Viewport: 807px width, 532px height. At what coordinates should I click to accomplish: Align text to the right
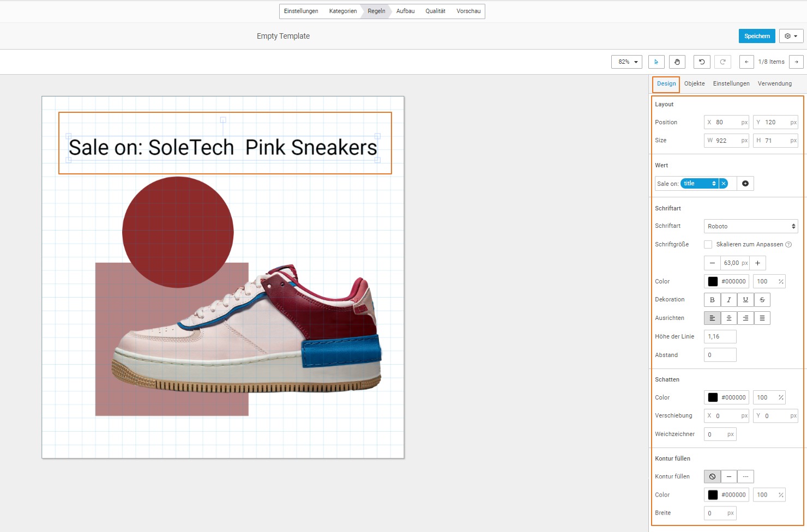point(745,318)
